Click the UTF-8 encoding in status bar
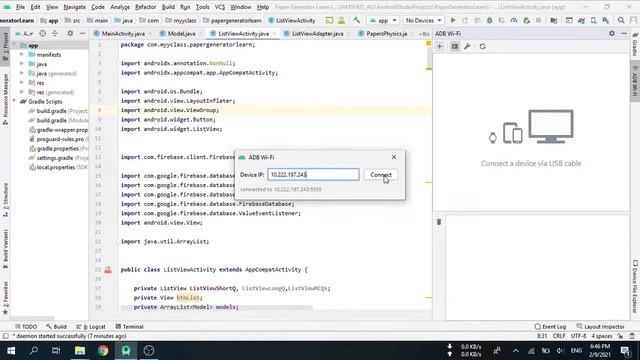640x360 pixels. [x=578, y=336]
